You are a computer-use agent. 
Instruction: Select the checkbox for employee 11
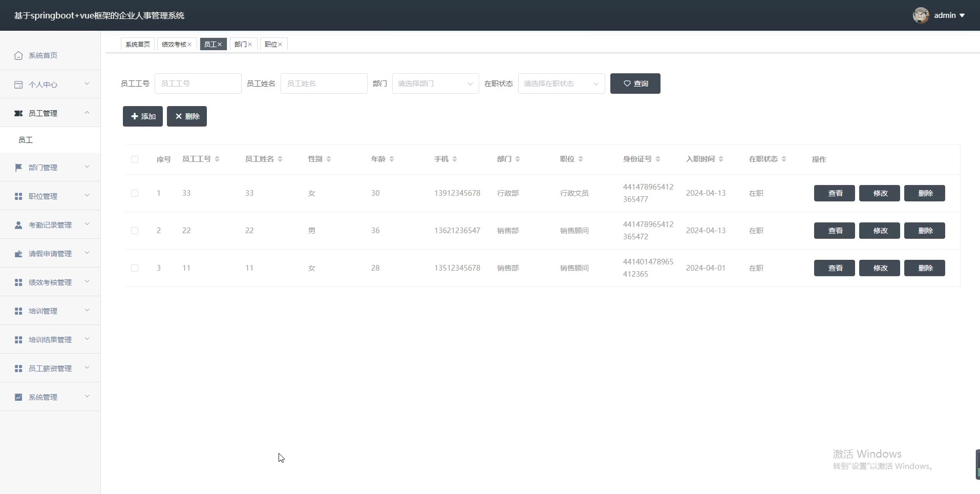(135, 268)
